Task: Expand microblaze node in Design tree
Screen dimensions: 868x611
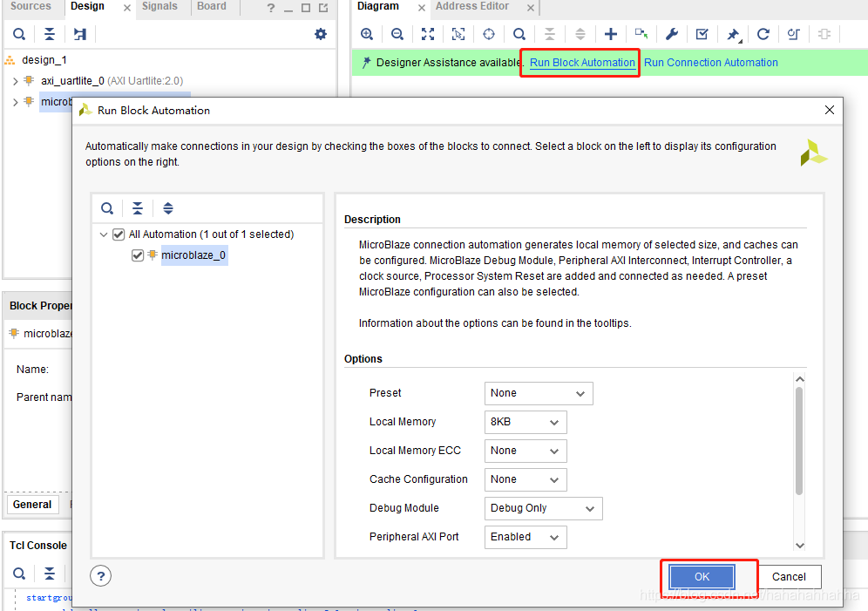Action: point(15,102)
